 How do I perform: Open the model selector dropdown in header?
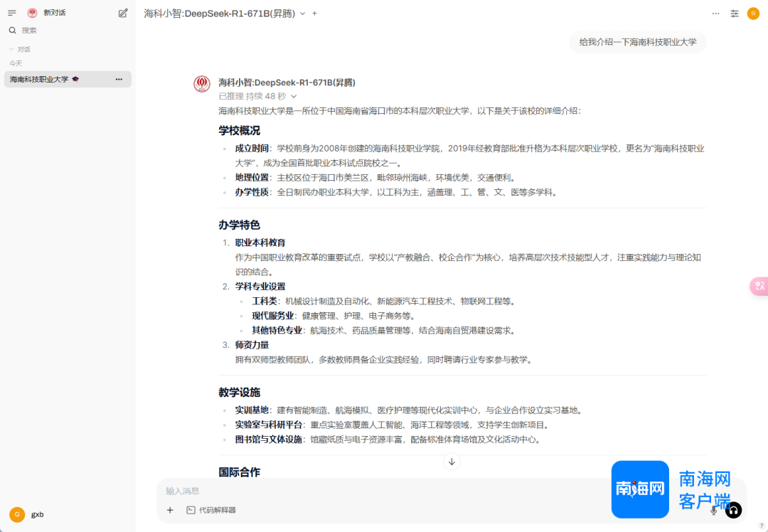(224, 14)
